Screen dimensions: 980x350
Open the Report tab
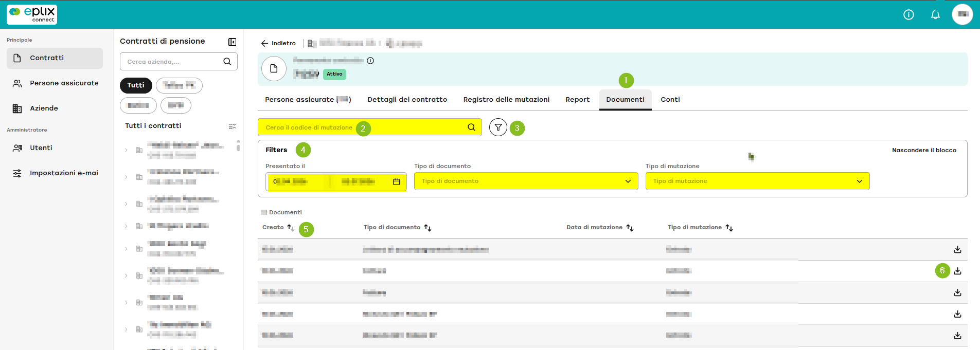[x=577, y=100]
